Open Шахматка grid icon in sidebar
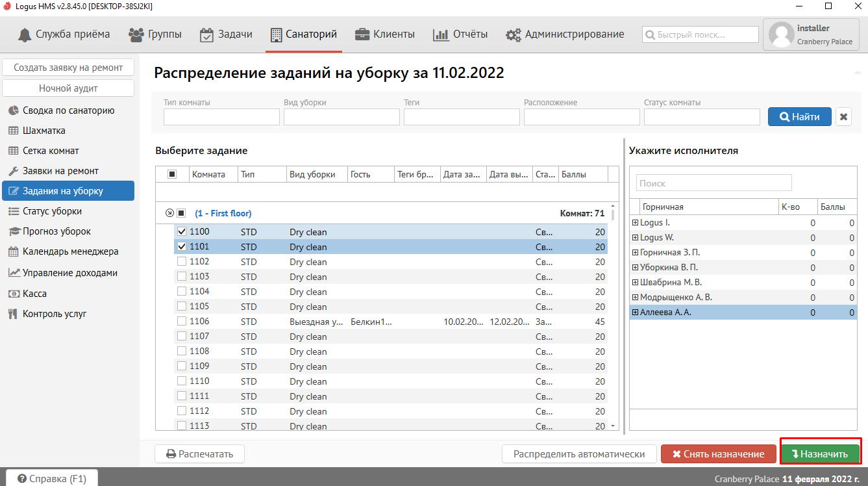The height and width of the screenshot is (486, 868). pos(13,131)
